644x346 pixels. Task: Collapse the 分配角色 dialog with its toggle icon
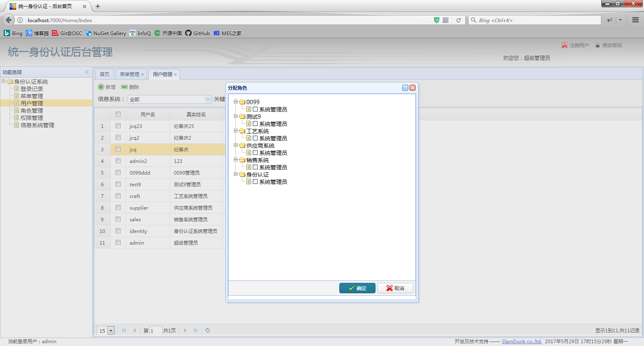point(405,88)
